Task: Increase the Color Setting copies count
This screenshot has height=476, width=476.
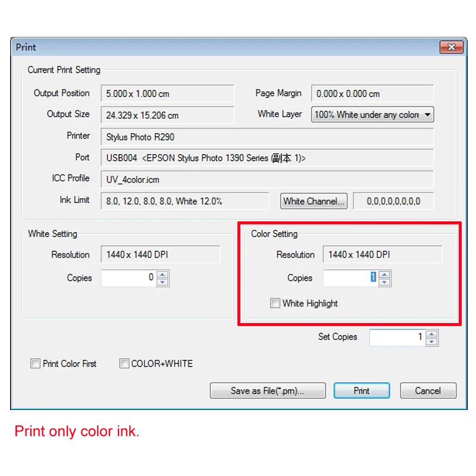Action: click(x=384, y=274)
